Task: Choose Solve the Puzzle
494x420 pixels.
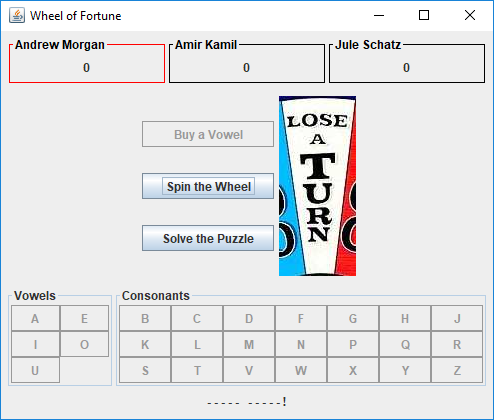Action: pos(208,238)
